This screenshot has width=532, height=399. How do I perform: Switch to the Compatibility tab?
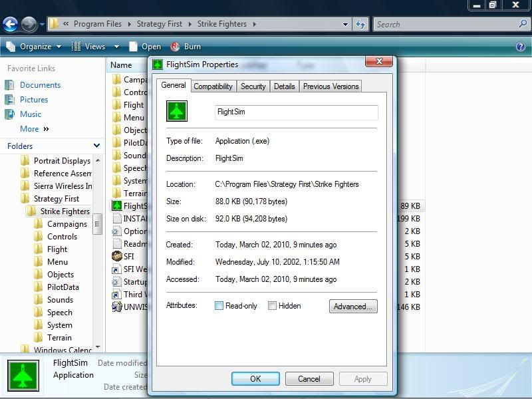(x=213, y=86)
